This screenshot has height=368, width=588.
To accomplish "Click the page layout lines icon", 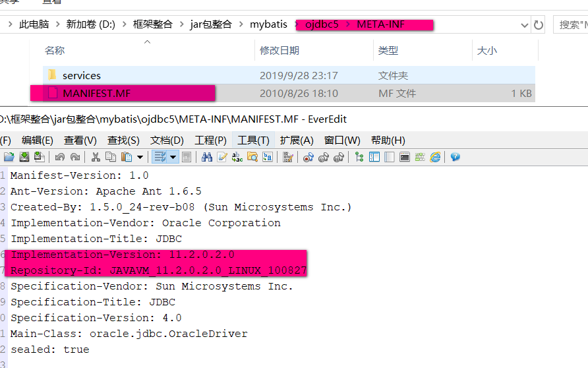I will pos(187,157).
